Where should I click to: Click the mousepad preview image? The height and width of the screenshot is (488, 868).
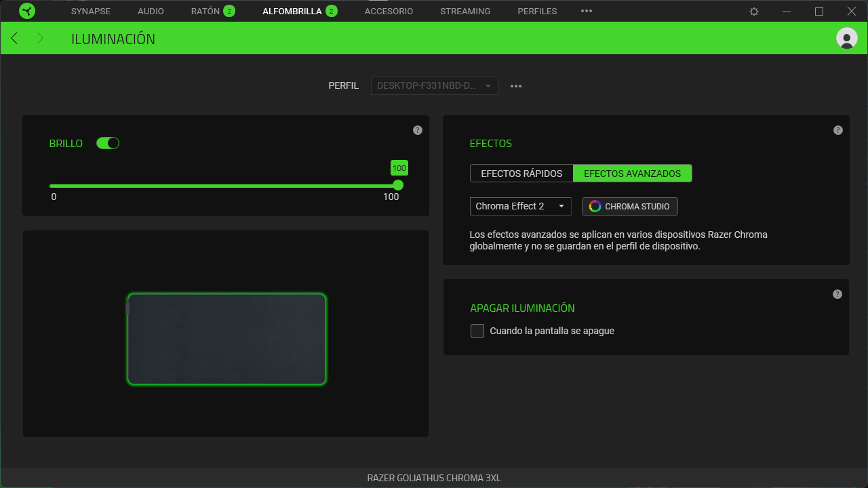pos(226,339)
